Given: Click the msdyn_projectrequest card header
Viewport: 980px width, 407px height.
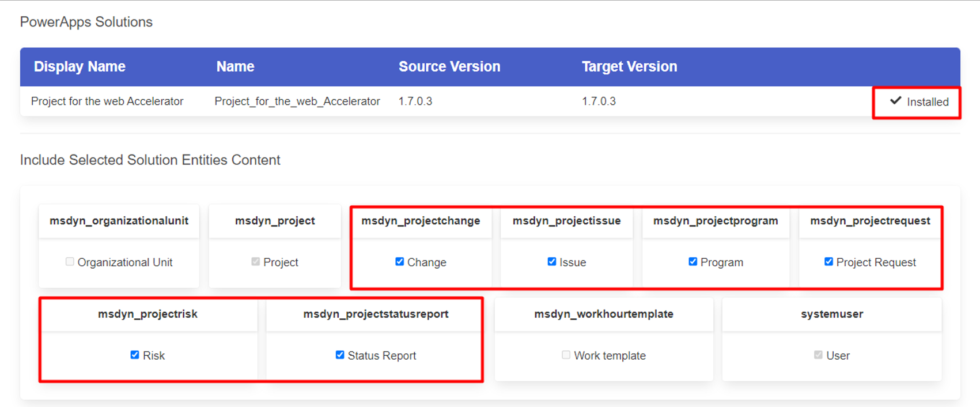Looking at the screenshot, I should click(x=870, y=221).
